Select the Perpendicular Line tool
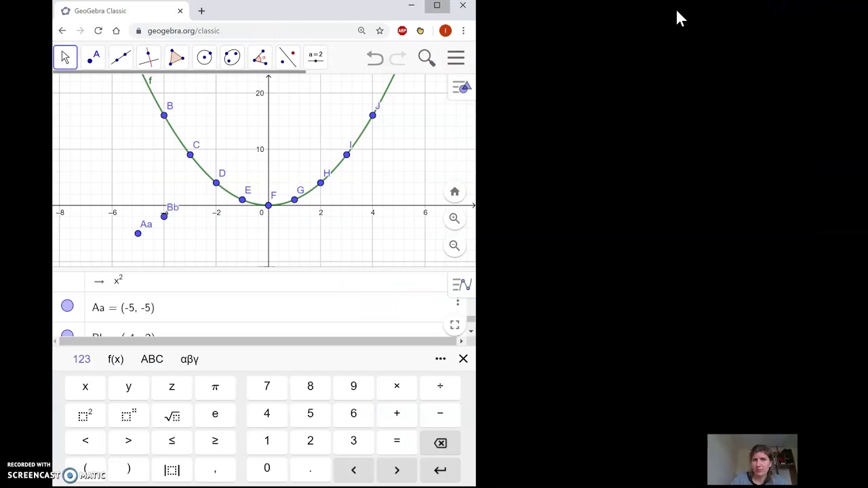Image resolution: width=868 pixels, height=488 pixels. (149, 58)
